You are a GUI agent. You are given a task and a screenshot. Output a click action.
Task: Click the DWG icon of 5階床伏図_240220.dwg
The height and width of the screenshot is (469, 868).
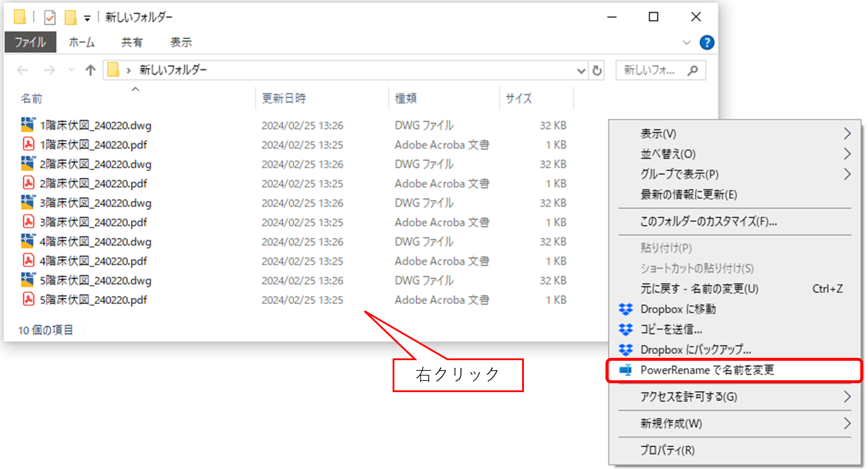click(x=28, y=280)
